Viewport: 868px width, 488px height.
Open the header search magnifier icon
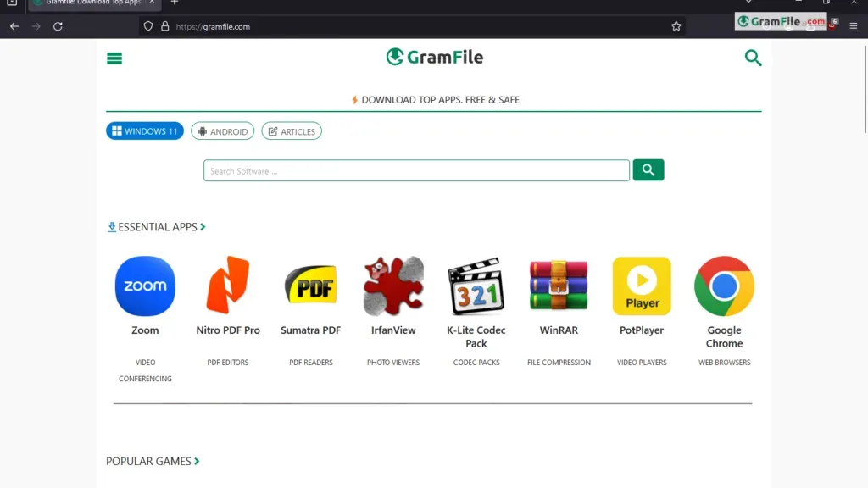pos(753,58)
